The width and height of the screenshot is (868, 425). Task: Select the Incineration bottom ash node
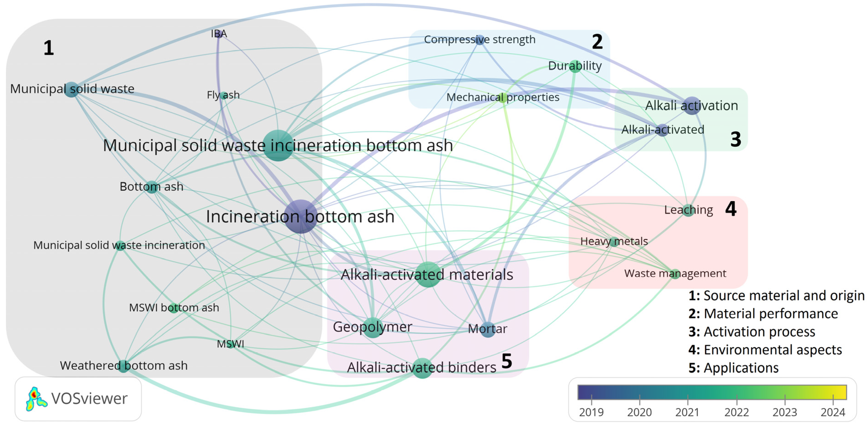pos(300,217)
